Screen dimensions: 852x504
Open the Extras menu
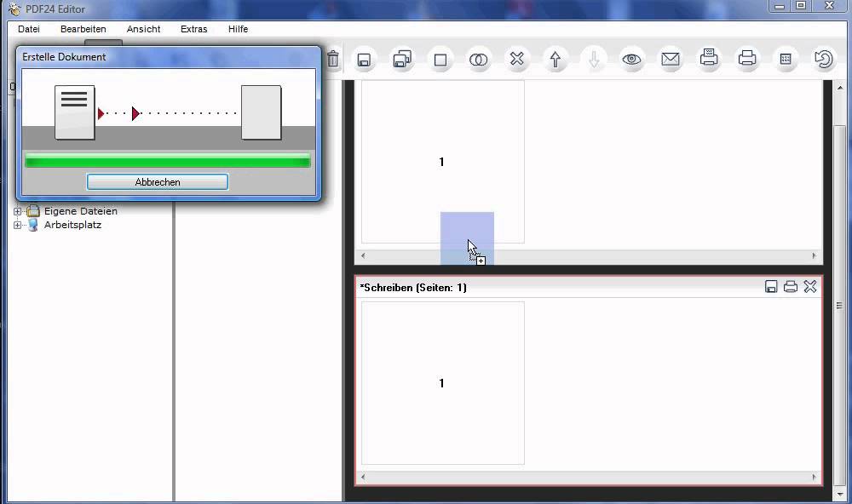(x=194, y=29)
